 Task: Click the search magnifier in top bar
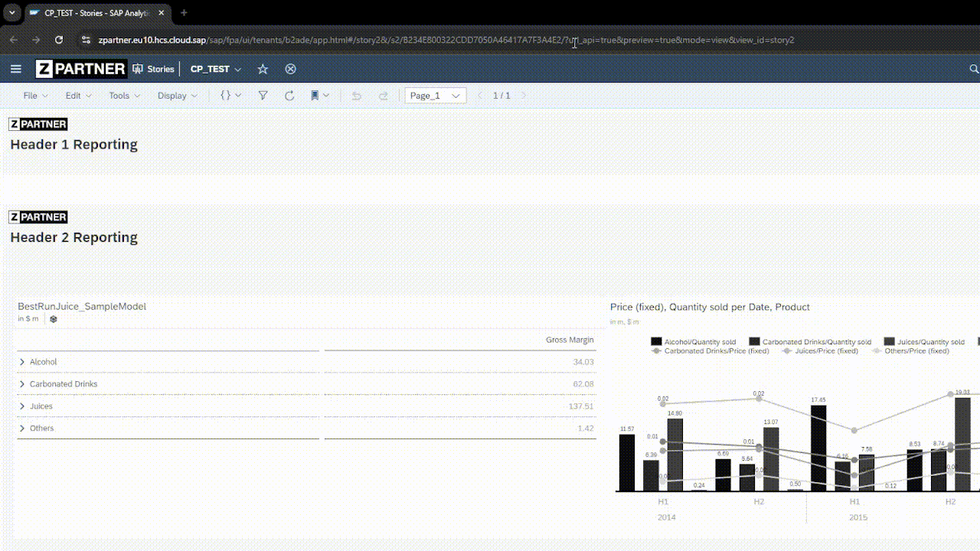click(x=974, y=69)
